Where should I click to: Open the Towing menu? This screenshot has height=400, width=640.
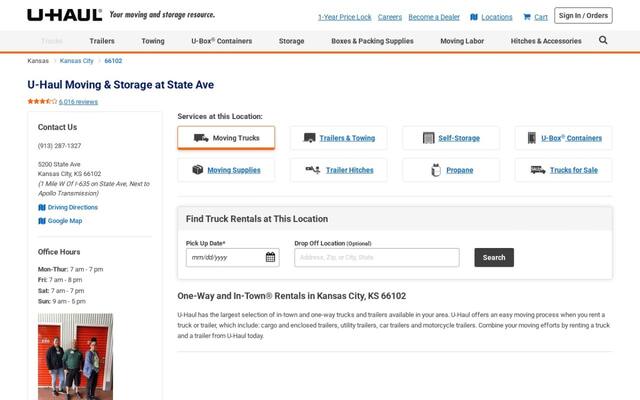(153, 41)
